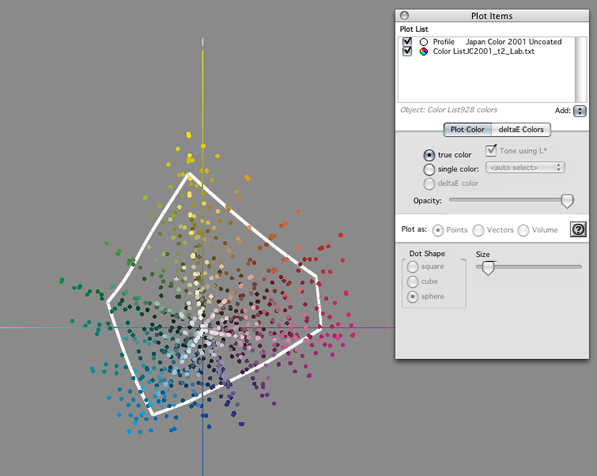This screenshot has width=597, height=476.
Task: Open the auto select color dropdown
Action: pyautogui.click(x=525, y=168)
